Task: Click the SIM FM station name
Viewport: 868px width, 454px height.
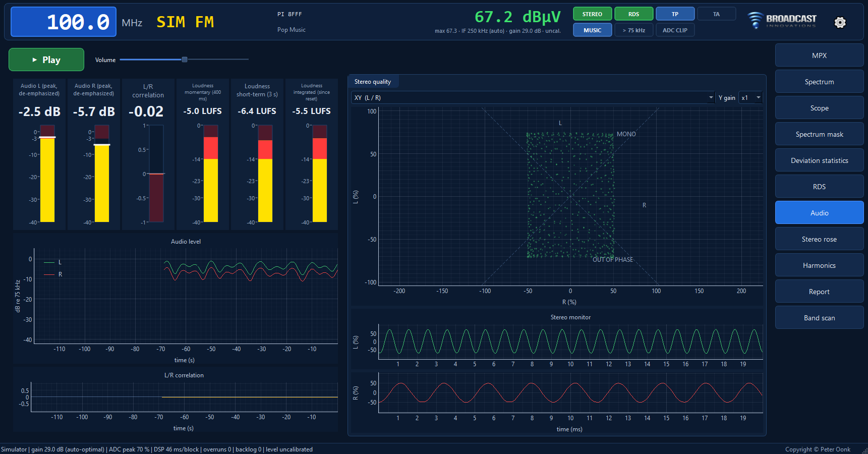Action: (185, 22)
